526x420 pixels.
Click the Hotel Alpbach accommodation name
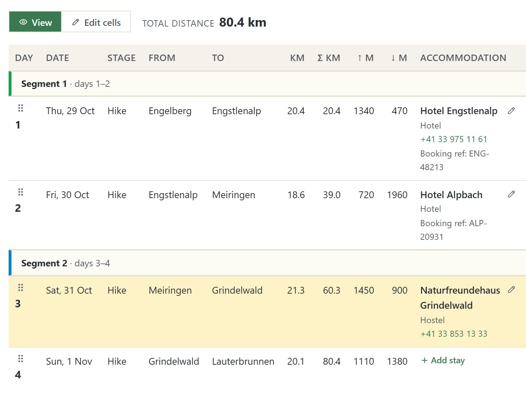coord(451,195)
